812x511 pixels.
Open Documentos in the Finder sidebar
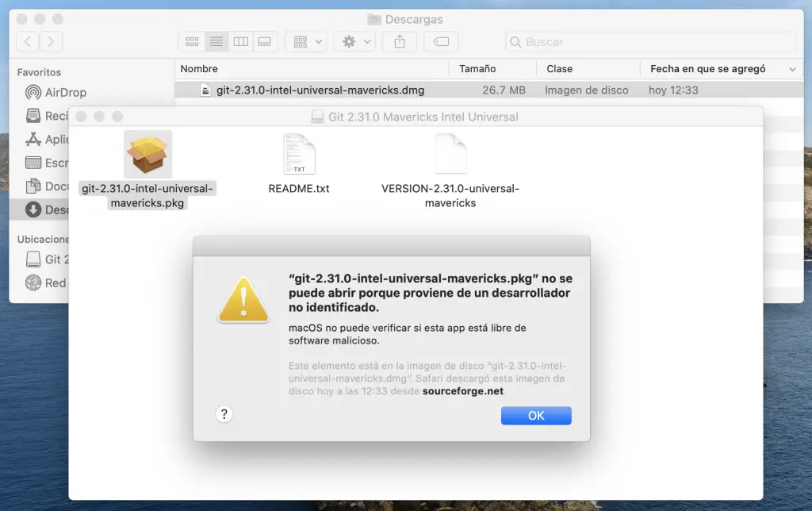pos(47,186)
